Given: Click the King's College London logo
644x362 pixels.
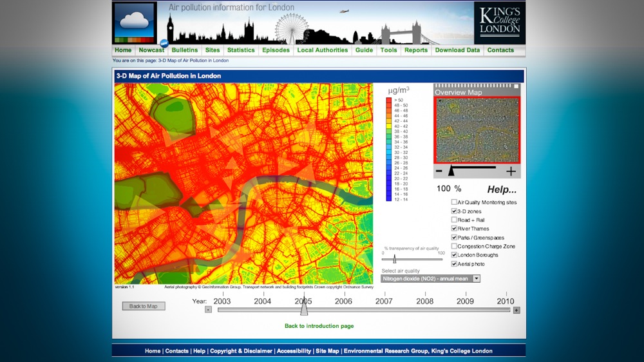Looking at the screenshot, I should [x=500, y=23].
